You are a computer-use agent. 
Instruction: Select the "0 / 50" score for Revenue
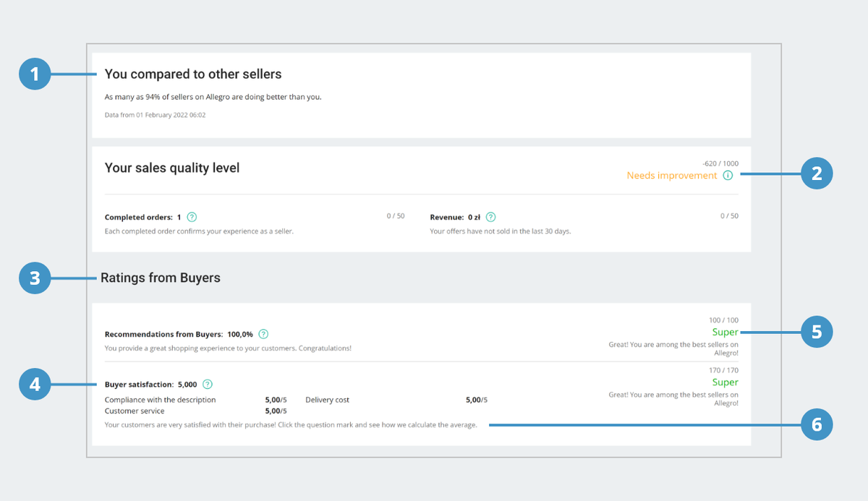pos(730,216)
